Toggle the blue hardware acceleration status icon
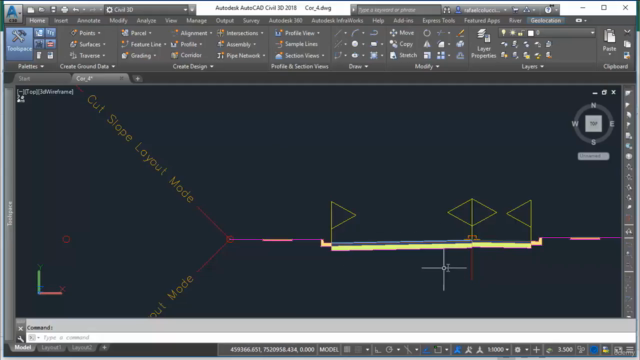Viewport: 640px width, 360px height. 594,350
